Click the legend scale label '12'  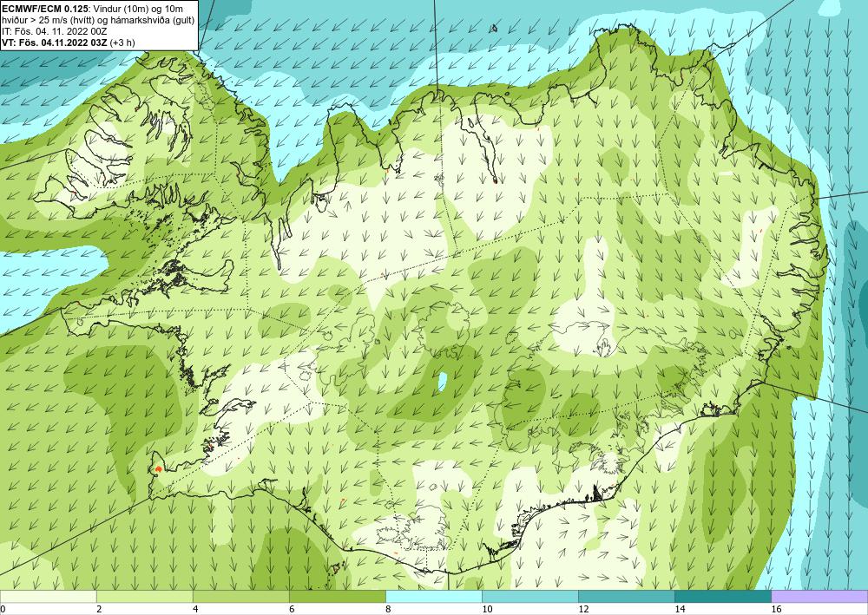pyautogui.click(x=583, y=610)
